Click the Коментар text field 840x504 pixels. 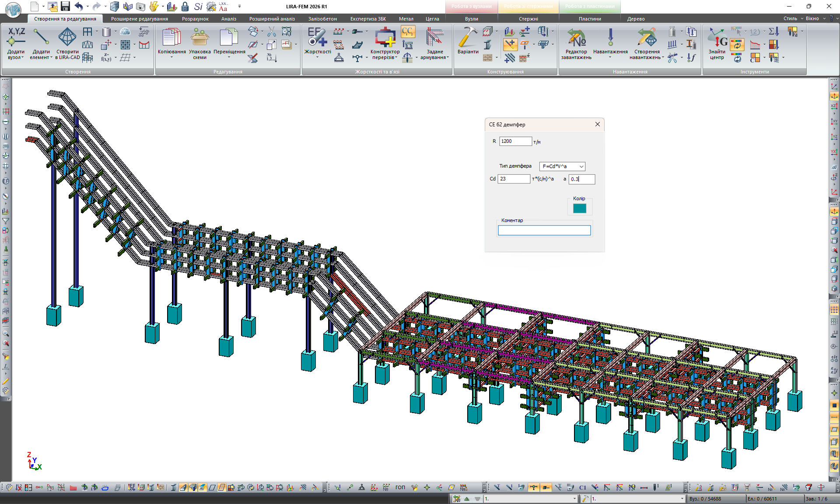coord(544,230)
